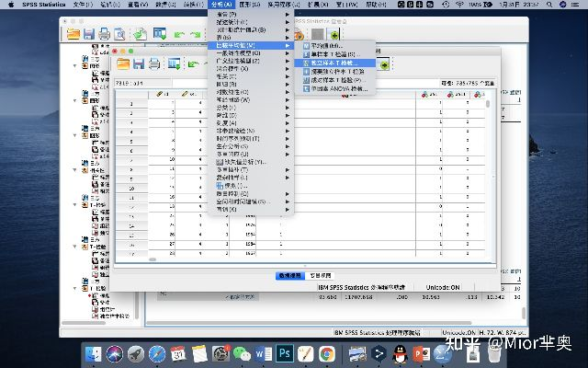This screenshot has width=588, height=368.
Task: Switch to 变量视图 tab
Action: 320,276
